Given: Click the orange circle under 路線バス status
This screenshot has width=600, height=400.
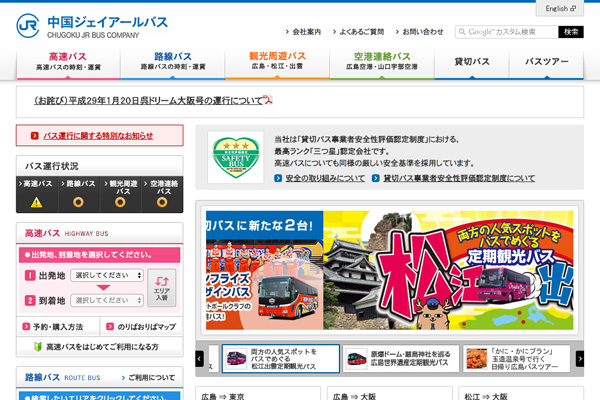Looking at the screenshot, I should [x=78, y=202].
